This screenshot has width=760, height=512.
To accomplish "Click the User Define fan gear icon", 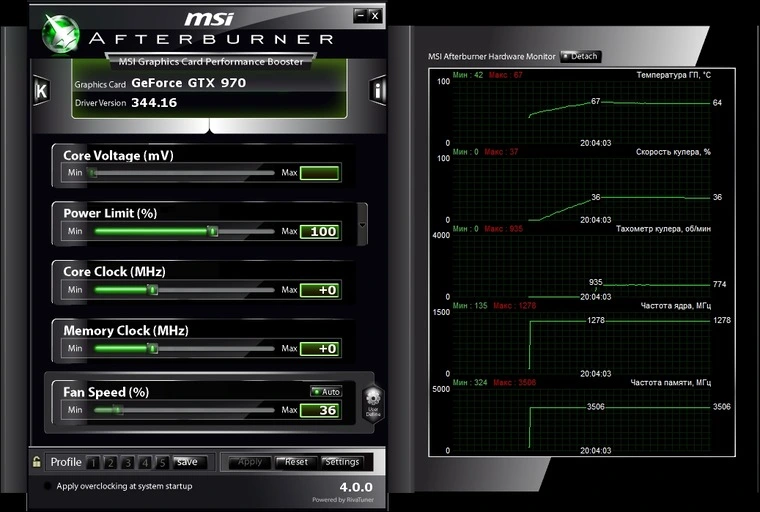I will [372, 402].
